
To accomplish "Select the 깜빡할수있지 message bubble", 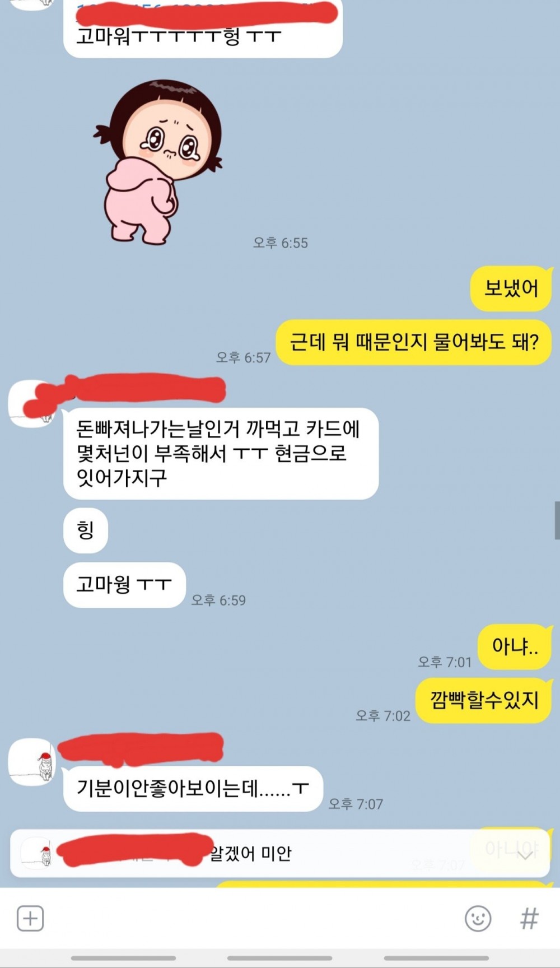I will click(484, 700).
